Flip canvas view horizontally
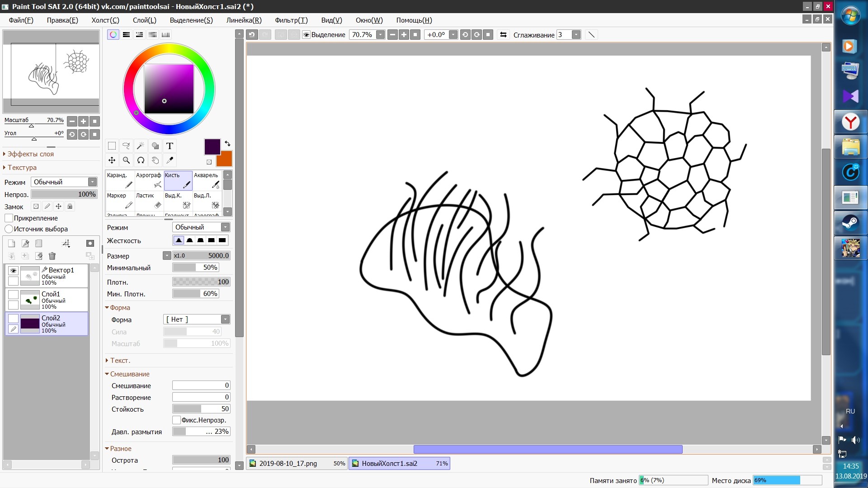 (503, 35)
